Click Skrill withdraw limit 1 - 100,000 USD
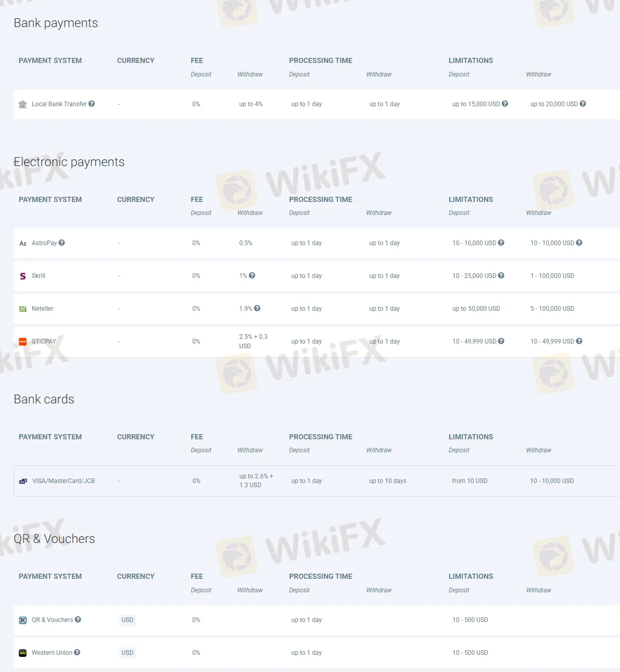This screenshot has height=672, width=620. pyautogui.click(x=552, y=276)
